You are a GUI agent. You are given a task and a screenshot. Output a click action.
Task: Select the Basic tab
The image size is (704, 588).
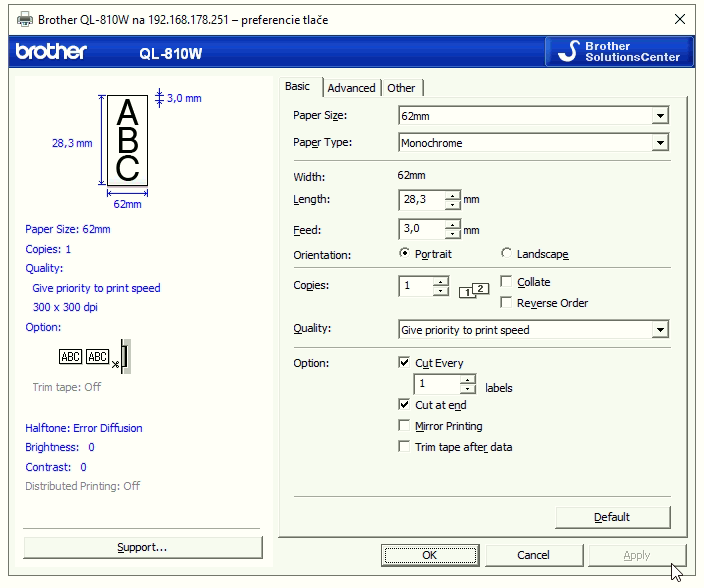click(297, 86)
